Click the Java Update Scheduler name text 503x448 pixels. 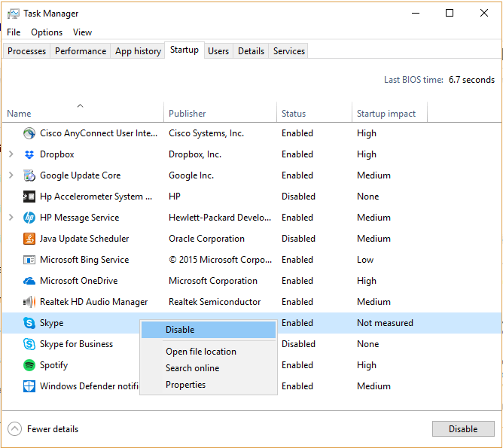pyautogui.click(x=84, y=239)
